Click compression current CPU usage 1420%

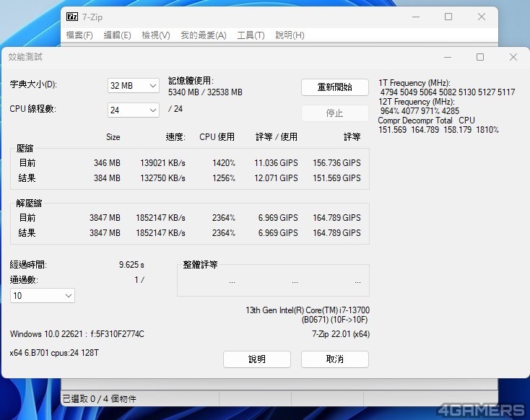coord(224,163)
